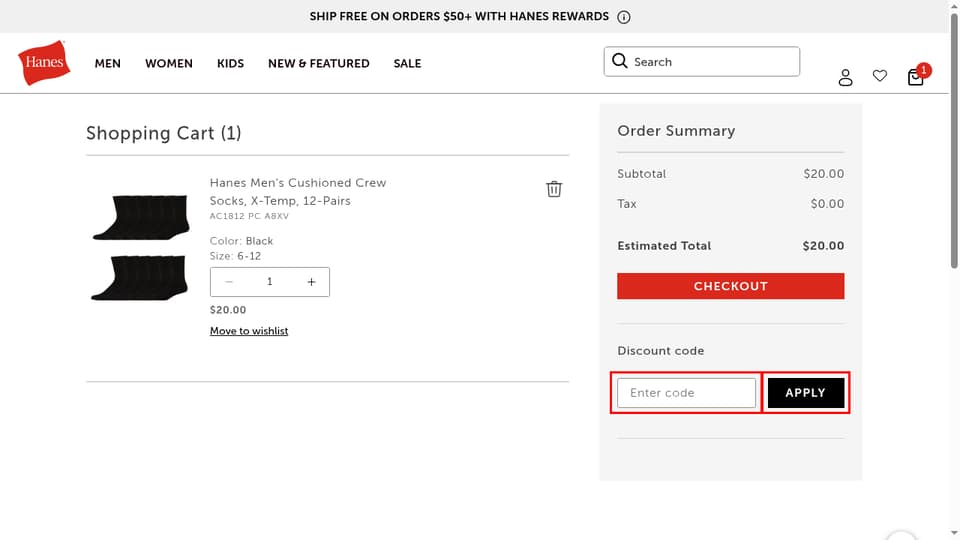Open the SALE menu

click(x=407, y=64)
